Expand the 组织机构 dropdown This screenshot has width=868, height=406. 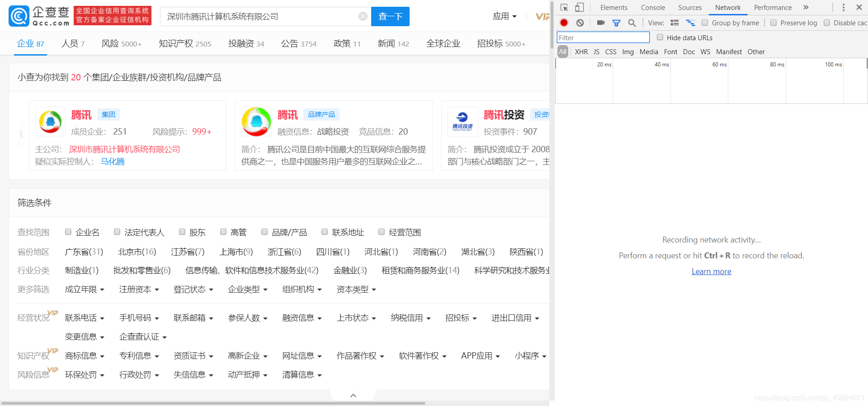302,289
